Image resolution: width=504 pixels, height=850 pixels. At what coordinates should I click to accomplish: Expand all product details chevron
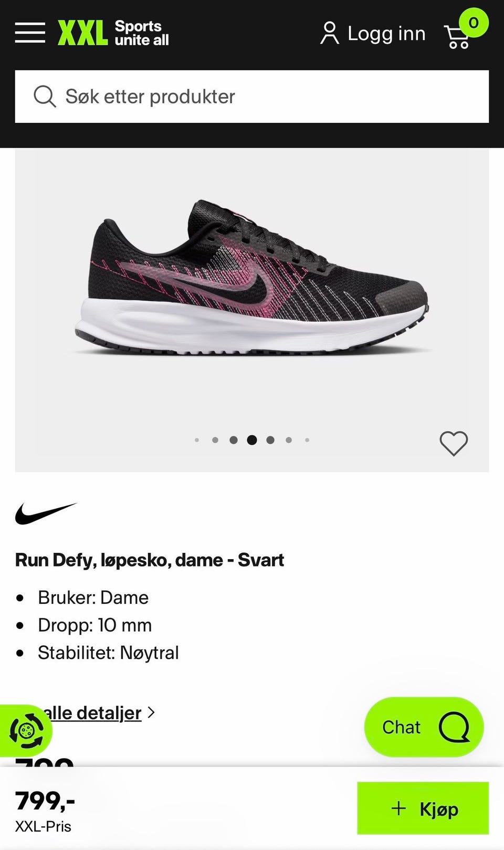click(x=151, y=712)
